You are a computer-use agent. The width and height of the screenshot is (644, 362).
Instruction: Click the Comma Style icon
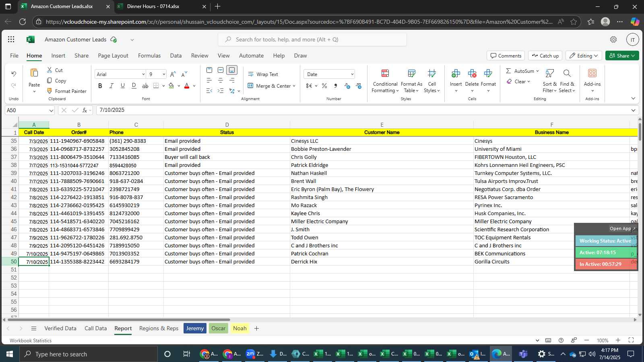336,86
